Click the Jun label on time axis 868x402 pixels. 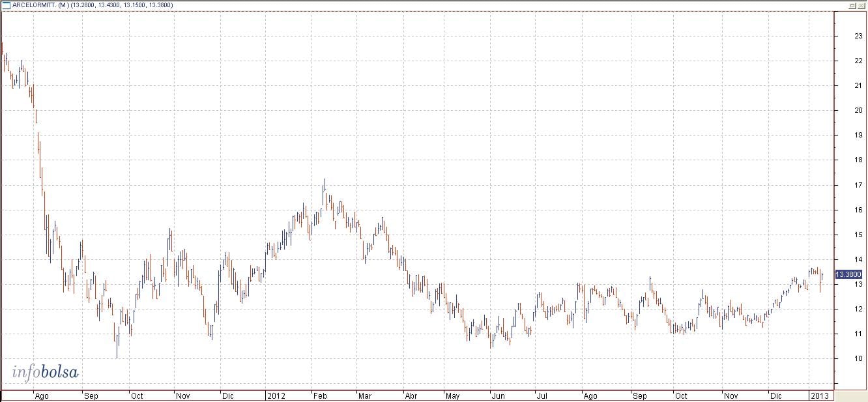click(498, 395)
